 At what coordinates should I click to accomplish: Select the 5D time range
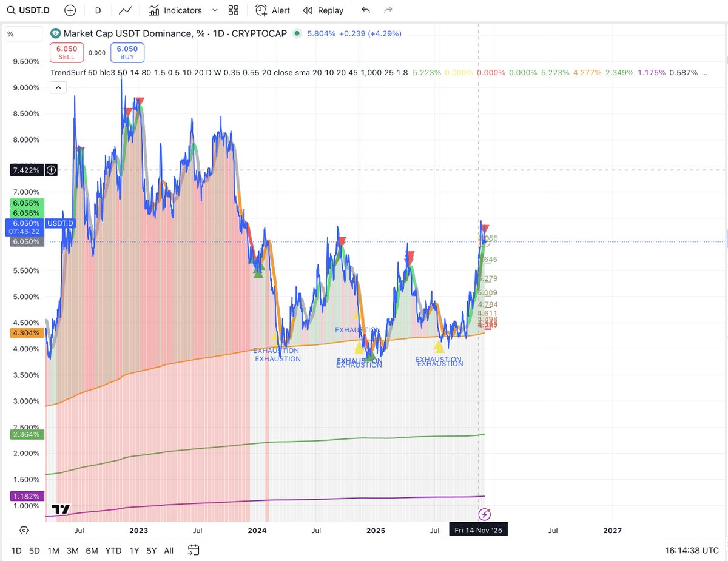click(35, 551)
